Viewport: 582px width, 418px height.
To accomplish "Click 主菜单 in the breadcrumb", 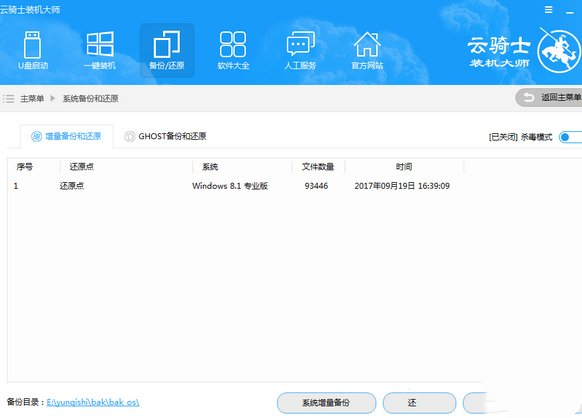I will (x=32, y=98).
